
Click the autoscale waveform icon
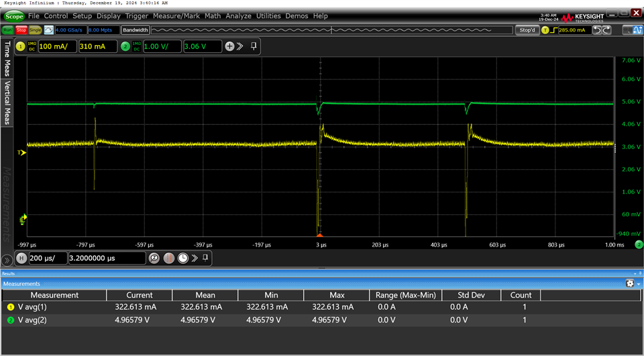click(48, 30)
